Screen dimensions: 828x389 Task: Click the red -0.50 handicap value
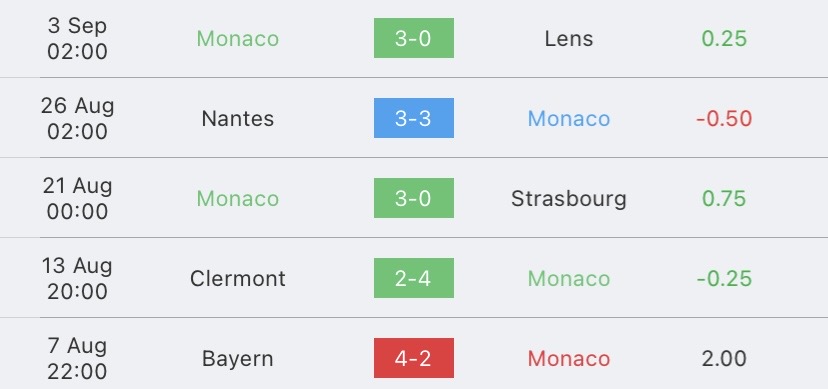[x=724, y=119]
